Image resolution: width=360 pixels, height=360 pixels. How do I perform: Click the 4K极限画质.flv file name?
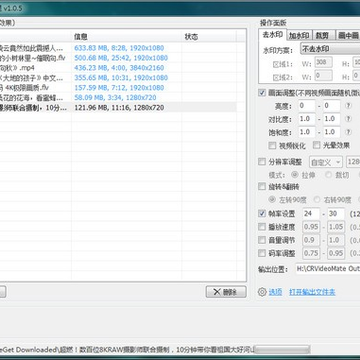pyautogui.click(x=24, y=88)
